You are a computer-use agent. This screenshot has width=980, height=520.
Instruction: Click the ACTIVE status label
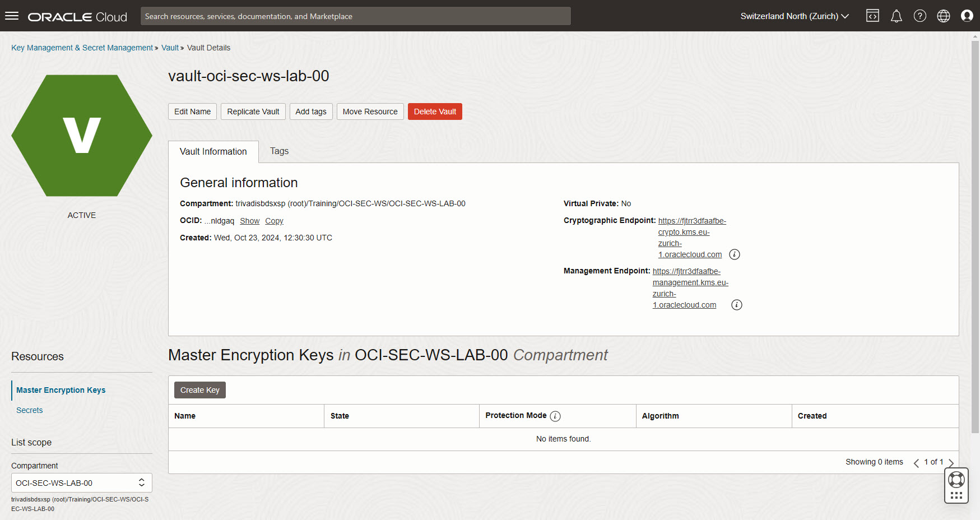point(82,215)
